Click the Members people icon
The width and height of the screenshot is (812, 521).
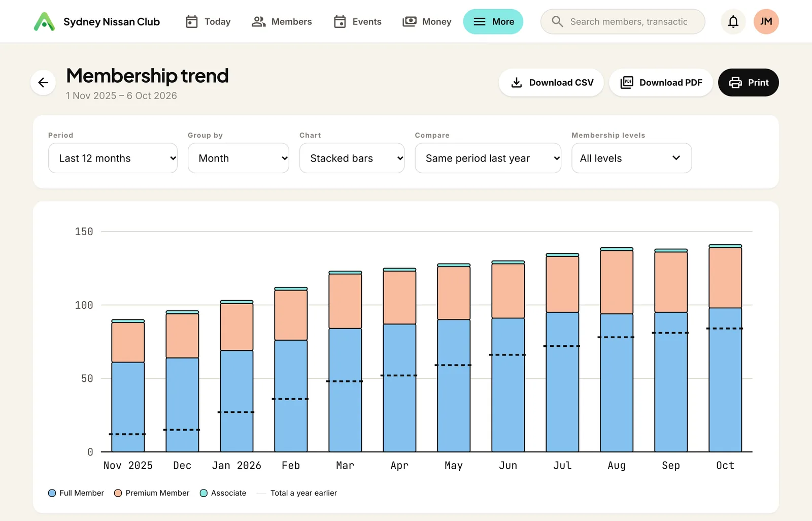click(x=259, y=22)
